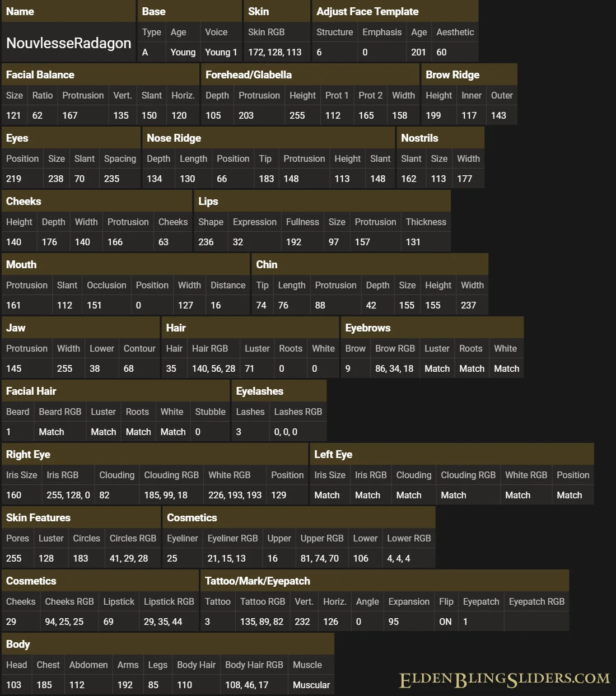Click the Hair RGB value 140, 56, 28

click(x=213, y=368)
